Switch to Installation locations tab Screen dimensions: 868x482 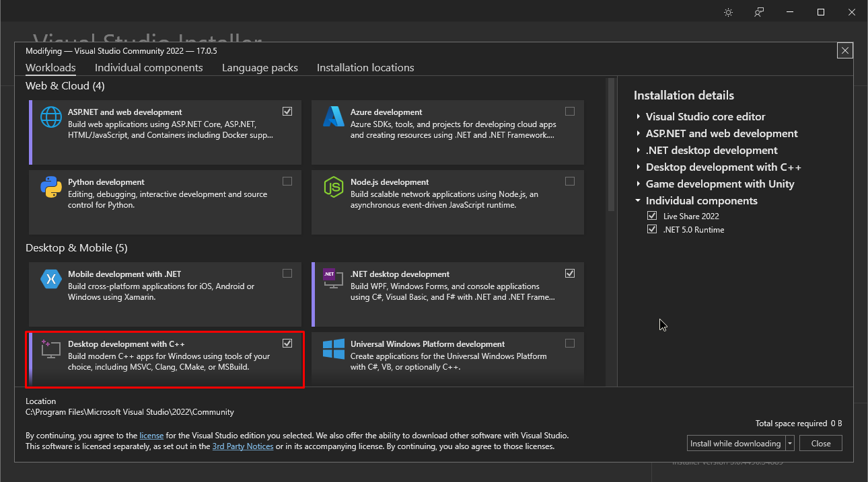pos(365,68)
